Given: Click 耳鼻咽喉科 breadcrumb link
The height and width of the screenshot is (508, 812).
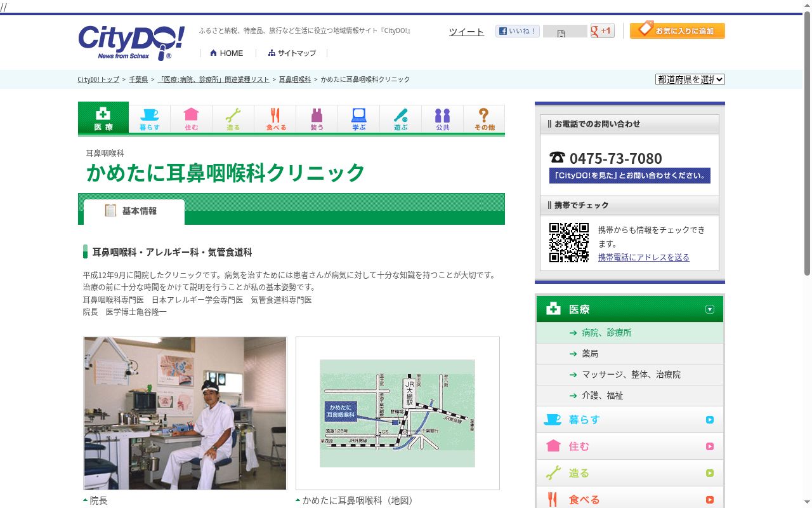Looking at the screenshot, I should (295, 79).
